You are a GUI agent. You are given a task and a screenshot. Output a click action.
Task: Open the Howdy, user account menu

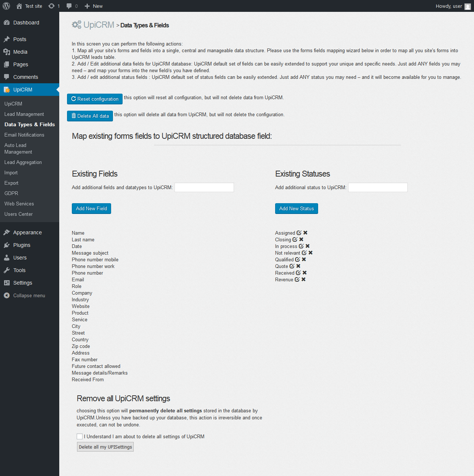(453, 6)
